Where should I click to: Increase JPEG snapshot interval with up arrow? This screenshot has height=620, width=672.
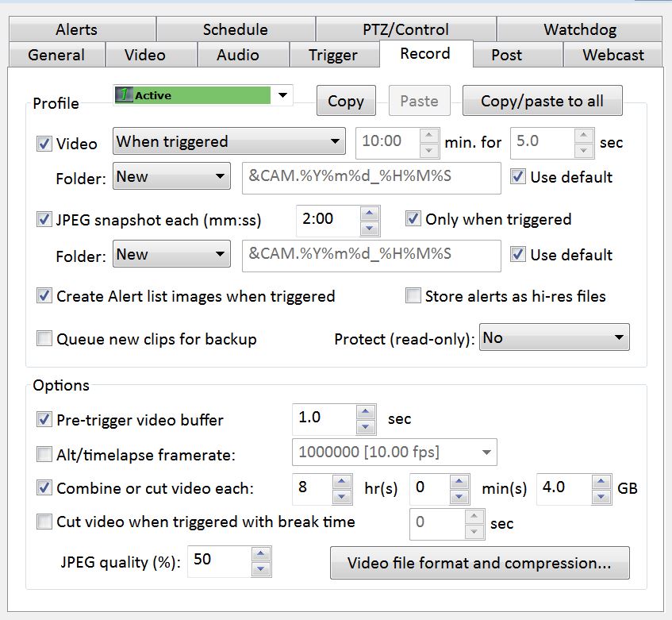(369, 212)
